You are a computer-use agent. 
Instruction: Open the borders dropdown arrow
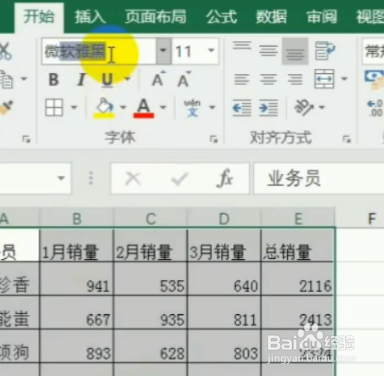tap(74, 107)
